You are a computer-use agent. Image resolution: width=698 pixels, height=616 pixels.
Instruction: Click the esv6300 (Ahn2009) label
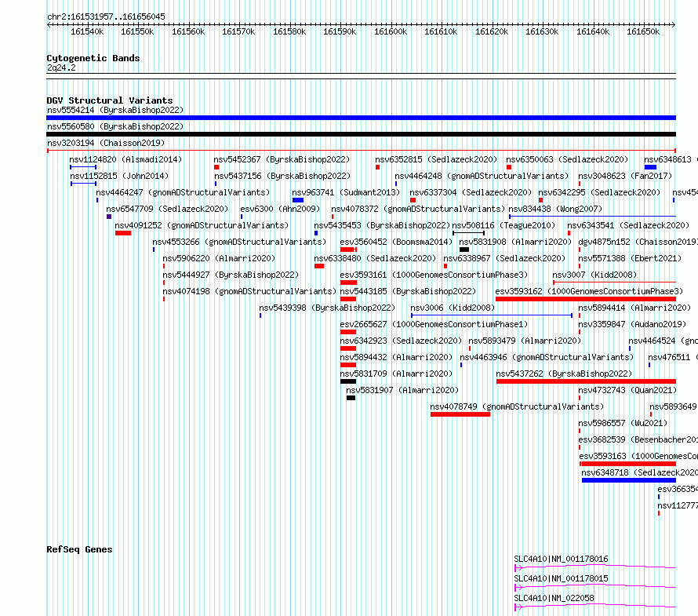click(x=280, y=209)
